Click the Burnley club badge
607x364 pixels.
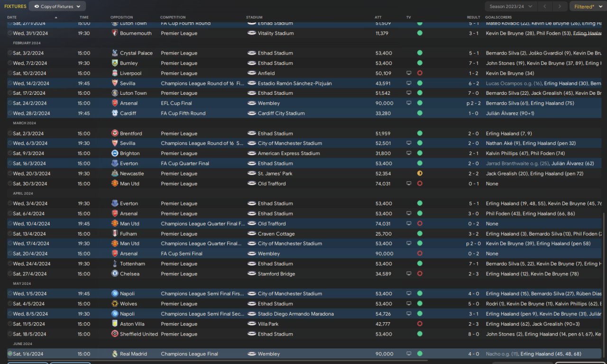click(114, 63)
